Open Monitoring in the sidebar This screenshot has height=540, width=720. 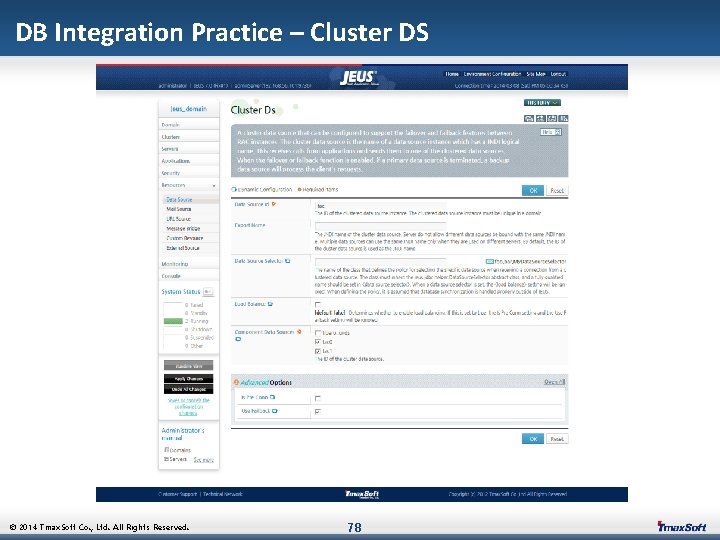click(189, 264)
